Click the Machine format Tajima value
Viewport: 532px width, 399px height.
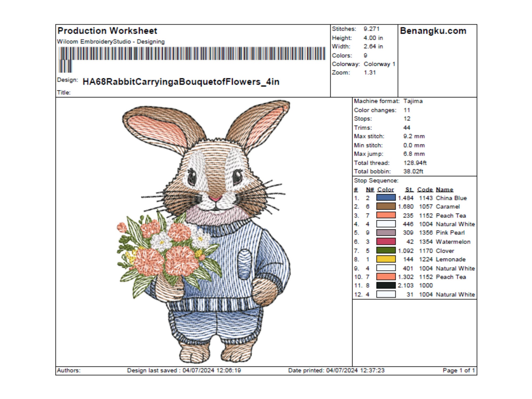(x=413, y=101)
